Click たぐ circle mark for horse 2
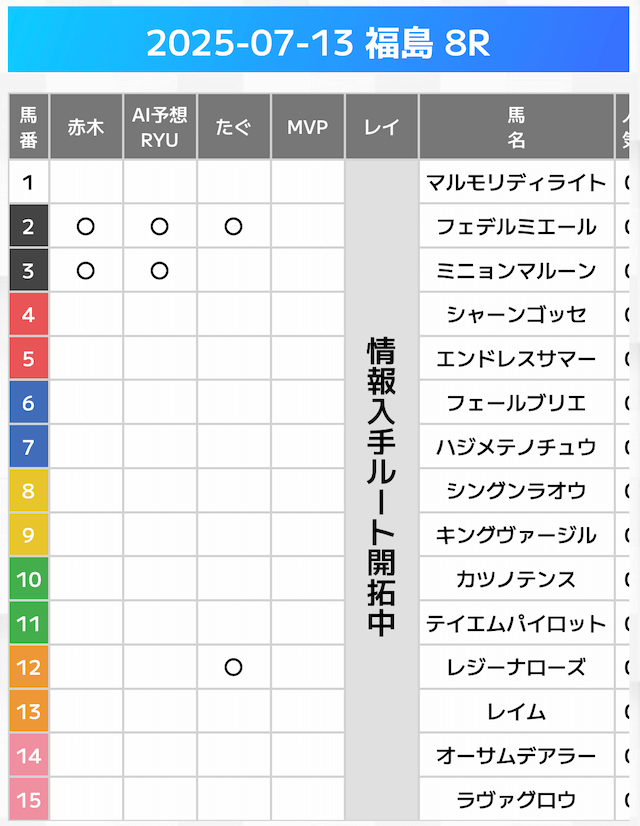Viewport: 640px width, 826px height. pos(233,227)
